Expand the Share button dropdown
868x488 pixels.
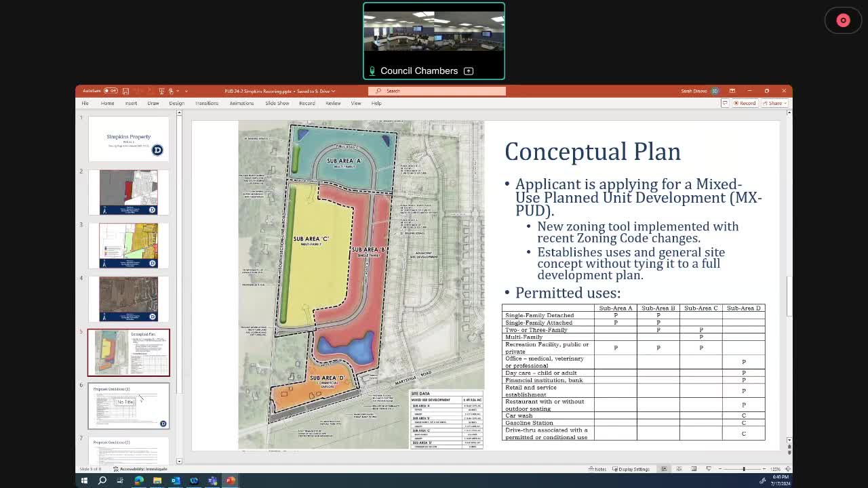(785, 103)
